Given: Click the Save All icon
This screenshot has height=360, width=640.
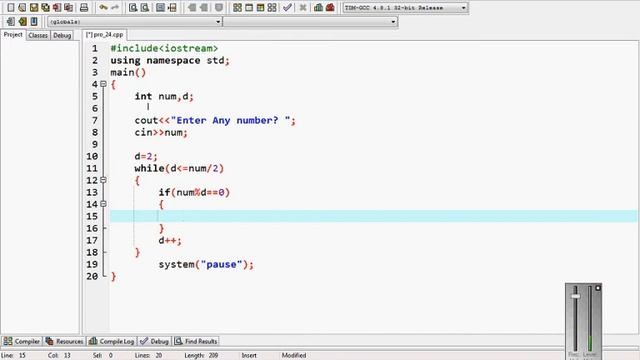Looking at the screenshot, I should [45, 7].
